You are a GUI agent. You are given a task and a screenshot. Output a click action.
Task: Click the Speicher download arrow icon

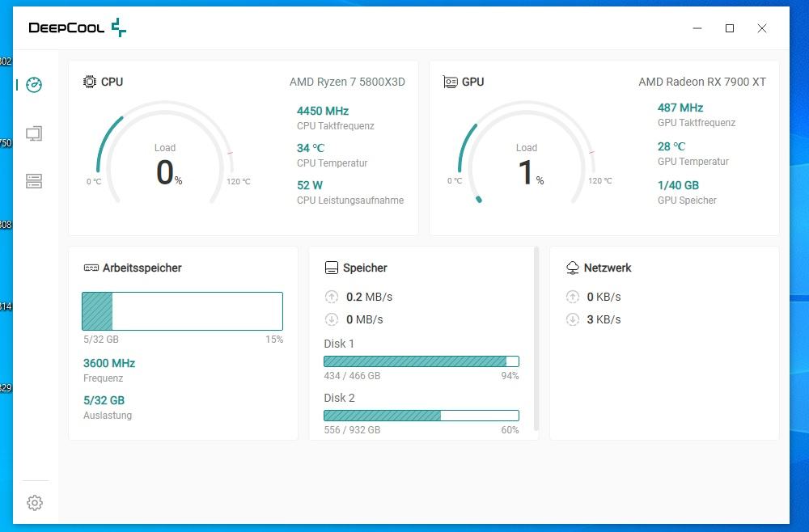(331, 319)
